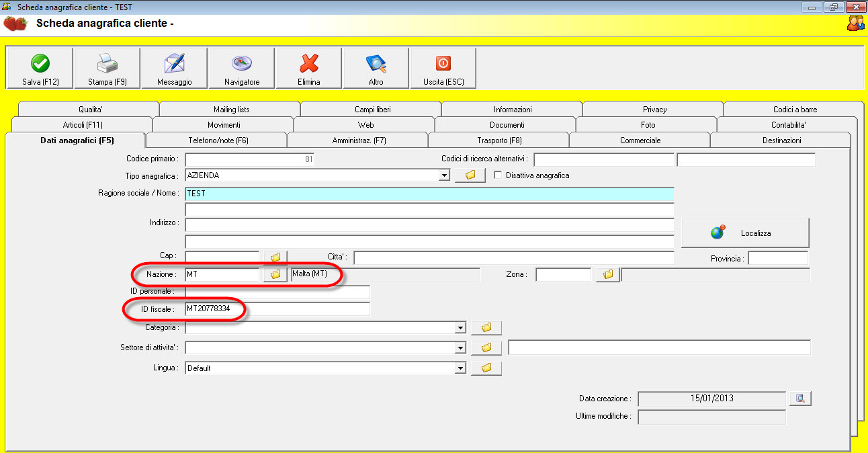
Task: Click the users icon in the header
Action: [x=855, y=24]
